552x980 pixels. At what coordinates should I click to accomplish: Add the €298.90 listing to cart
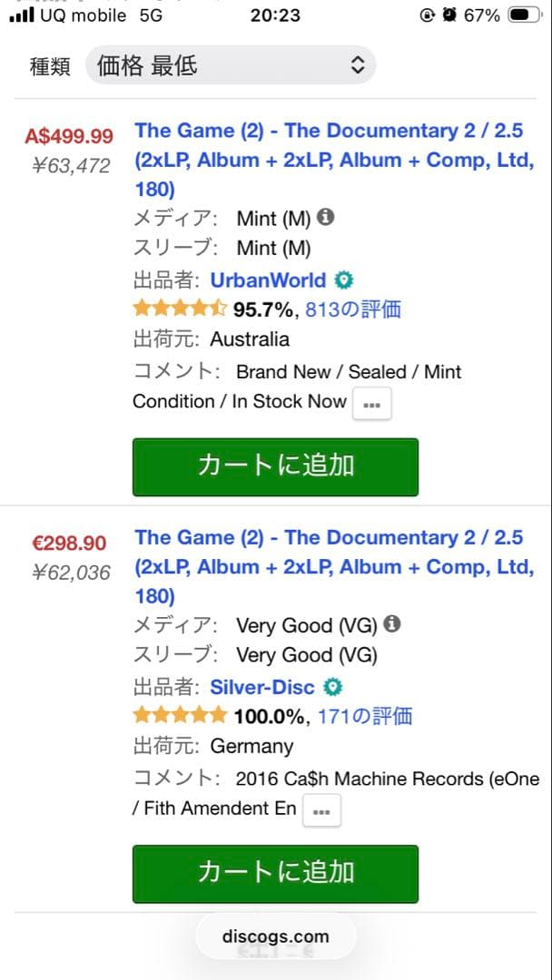(x=274, y=874)
